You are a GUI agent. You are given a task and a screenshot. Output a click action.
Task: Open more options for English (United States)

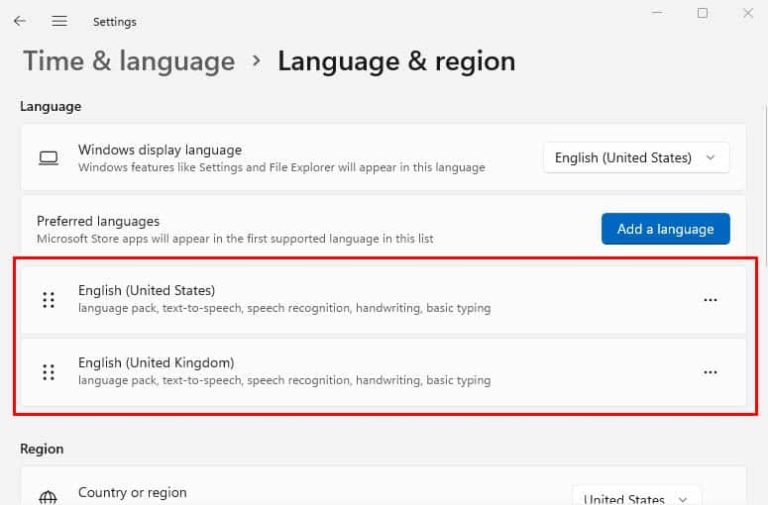[x=710, y=299]
